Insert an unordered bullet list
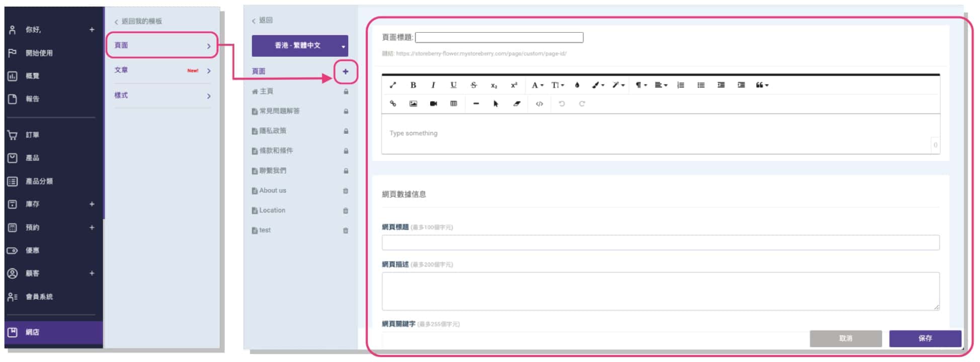 coord(701,85)
